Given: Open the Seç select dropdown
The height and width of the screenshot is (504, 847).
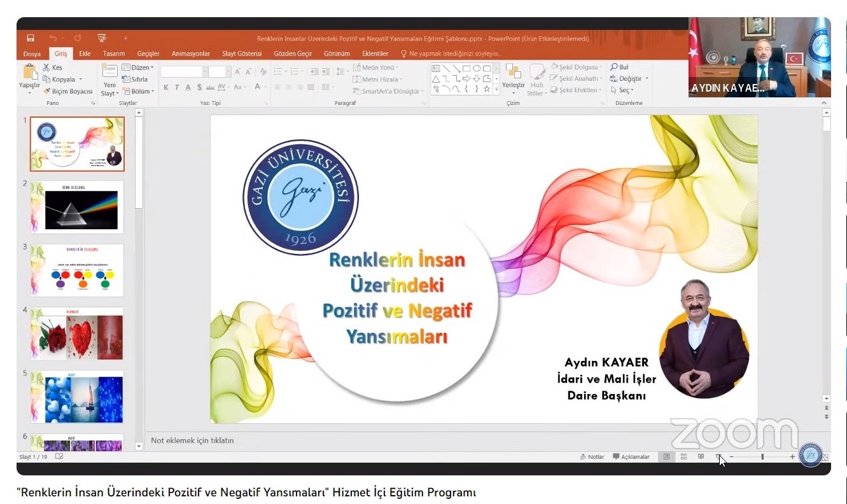Looking at the screenshot, I should pos(622,90).
